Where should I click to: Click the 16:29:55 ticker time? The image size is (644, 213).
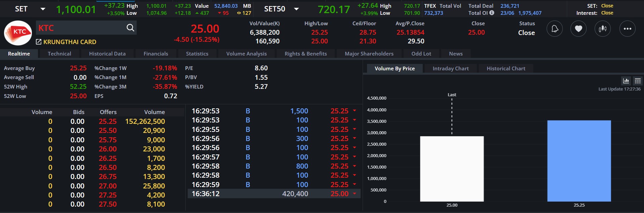205,130
